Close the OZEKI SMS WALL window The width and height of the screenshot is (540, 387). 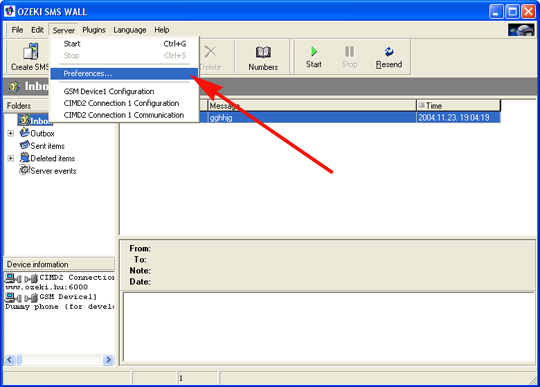click(x=528, y=12)
